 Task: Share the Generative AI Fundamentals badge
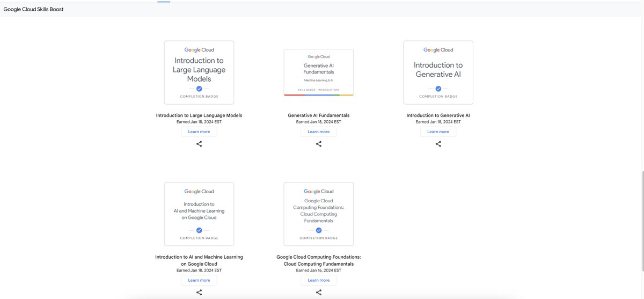coord(319,144)
